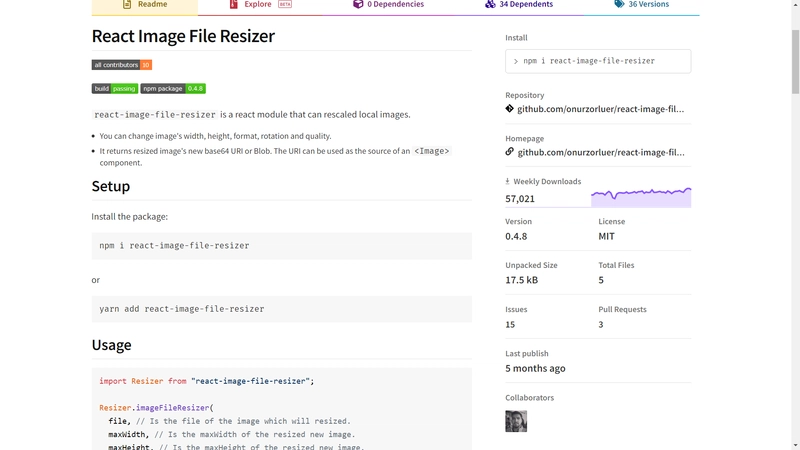Open the Repository github.com link
The image size is (800, 450).
click(601, 109)
